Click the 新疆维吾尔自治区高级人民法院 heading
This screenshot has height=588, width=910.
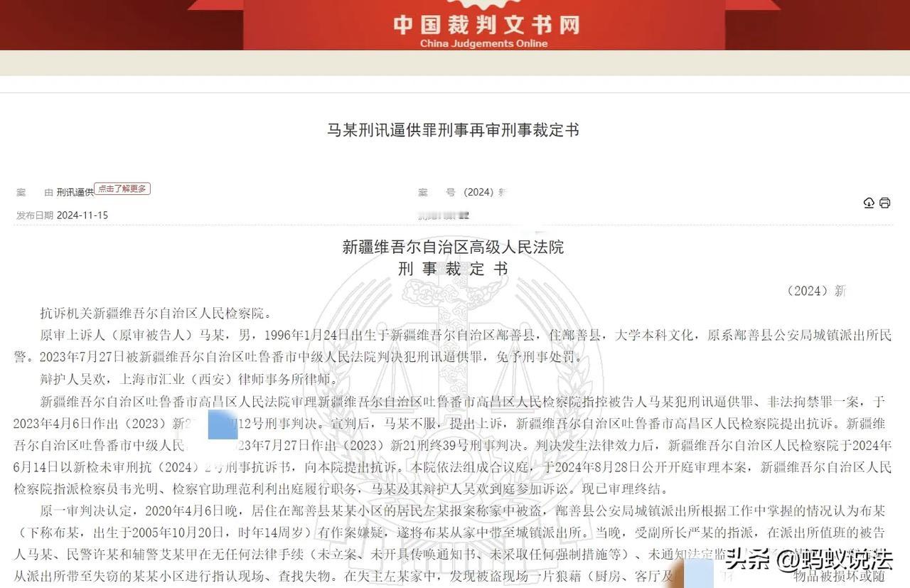pos(454,246)
